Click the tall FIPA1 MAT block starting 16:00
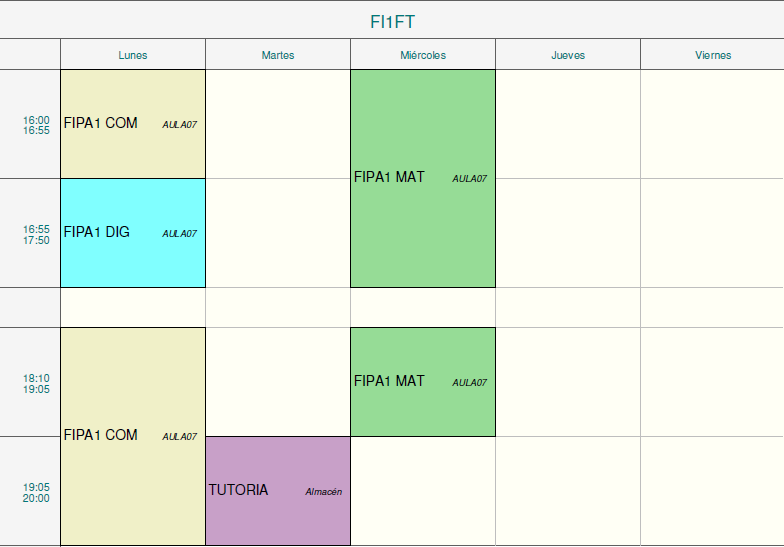This screenshot has height=547, width=784. pos(423,178)
